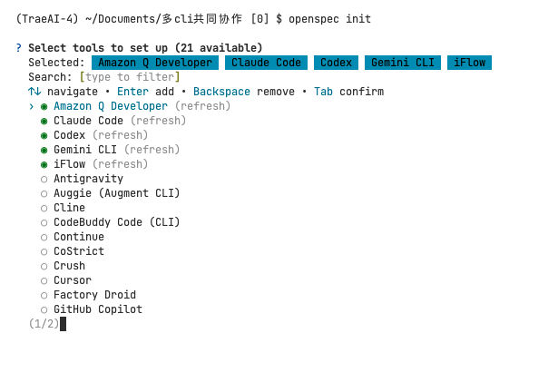
Task: Select the GitHub Copilot list entry
Action: 97,309
